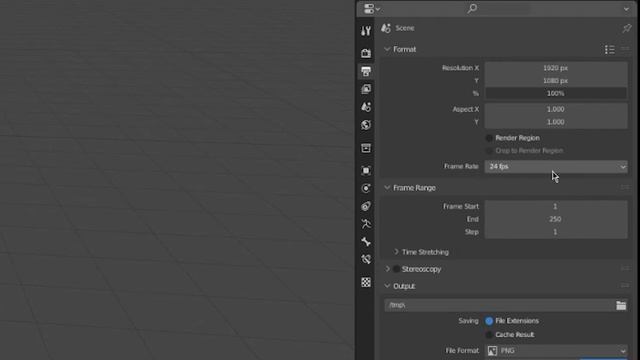Screen dimensions: 640x360
Task: Collapse the Output panel
Action: [387, 286]
